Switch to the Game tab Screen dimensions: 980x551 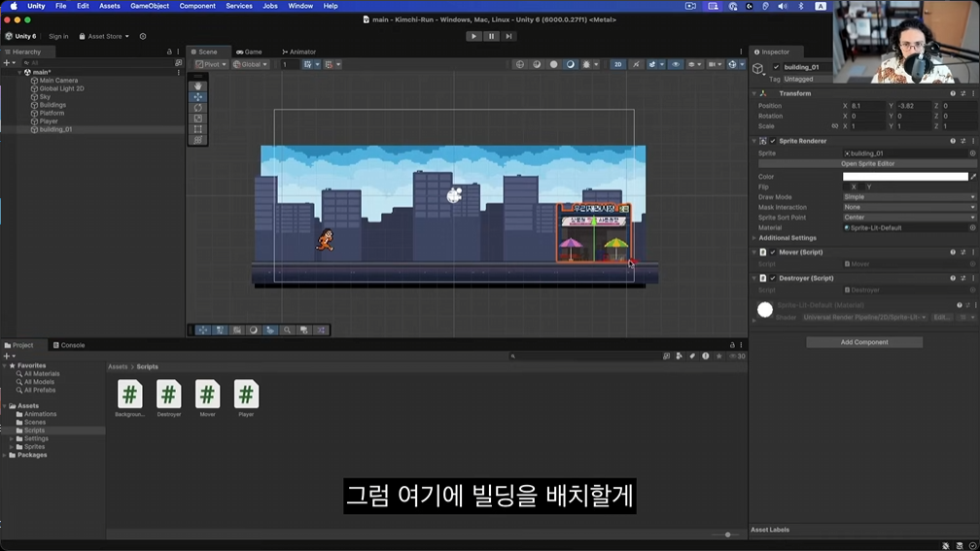point(249,52)
